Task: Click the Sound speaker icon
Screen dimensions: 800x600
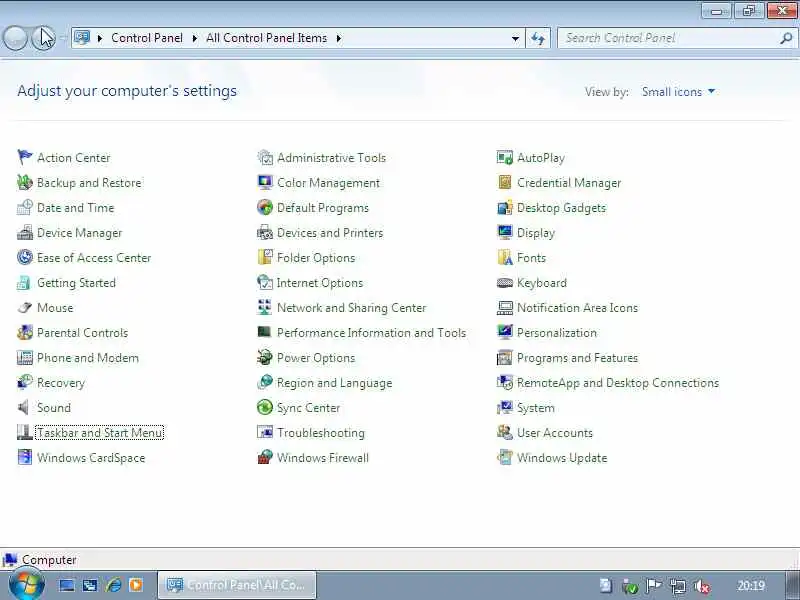Action: [23, 407]
